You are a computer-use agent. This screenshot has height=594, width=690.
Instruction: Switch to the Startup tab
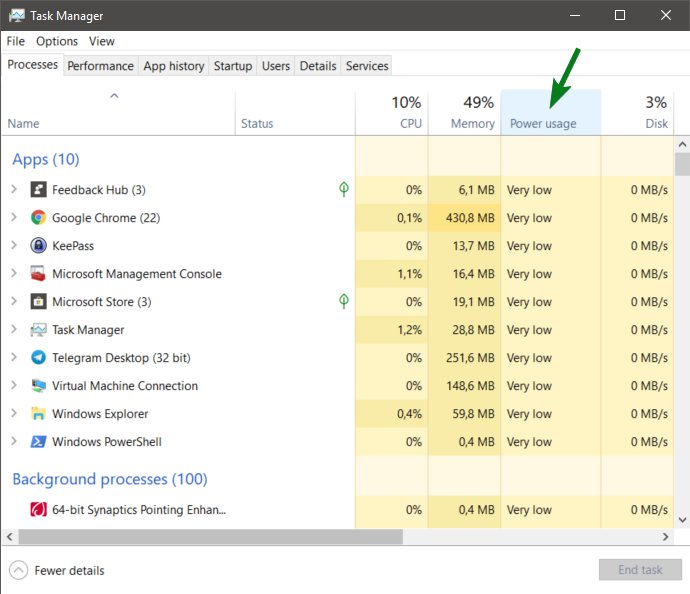point(233,66)
